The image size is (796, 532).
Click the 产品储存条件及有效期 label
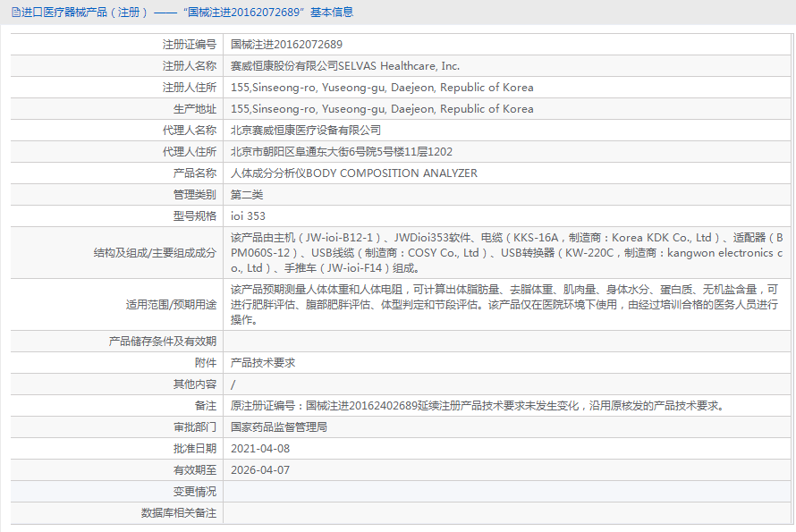click(163, 342)
